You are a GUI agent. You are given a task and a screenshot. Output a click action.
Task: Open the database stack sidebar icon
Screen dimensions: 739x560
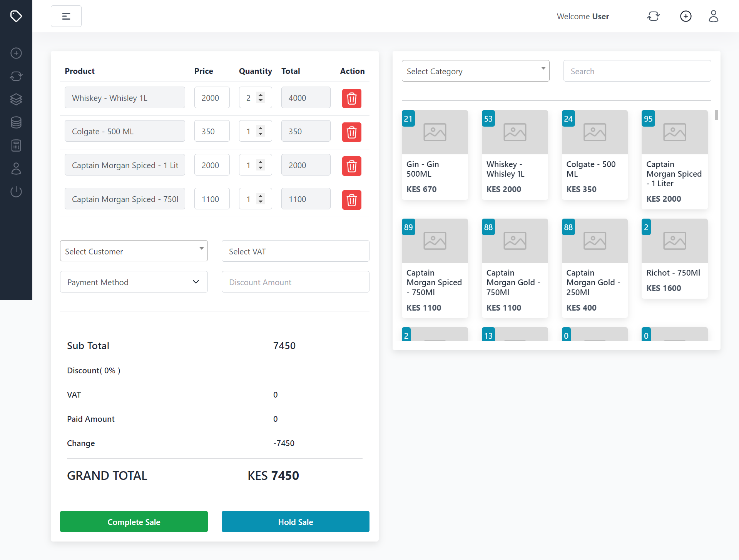[x=16, y=122]
